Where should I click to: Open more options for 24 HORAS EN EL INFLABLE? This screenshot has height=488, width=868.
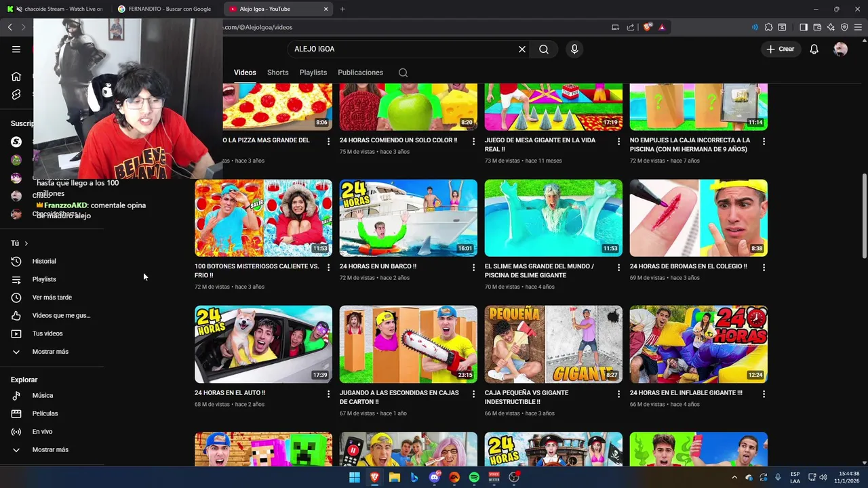[764, 394]
